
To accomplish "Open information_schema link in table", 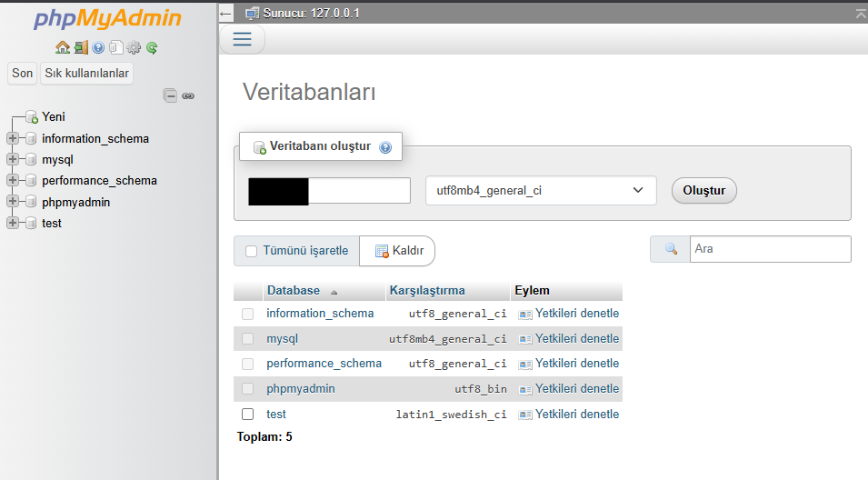I will [320, 314].
